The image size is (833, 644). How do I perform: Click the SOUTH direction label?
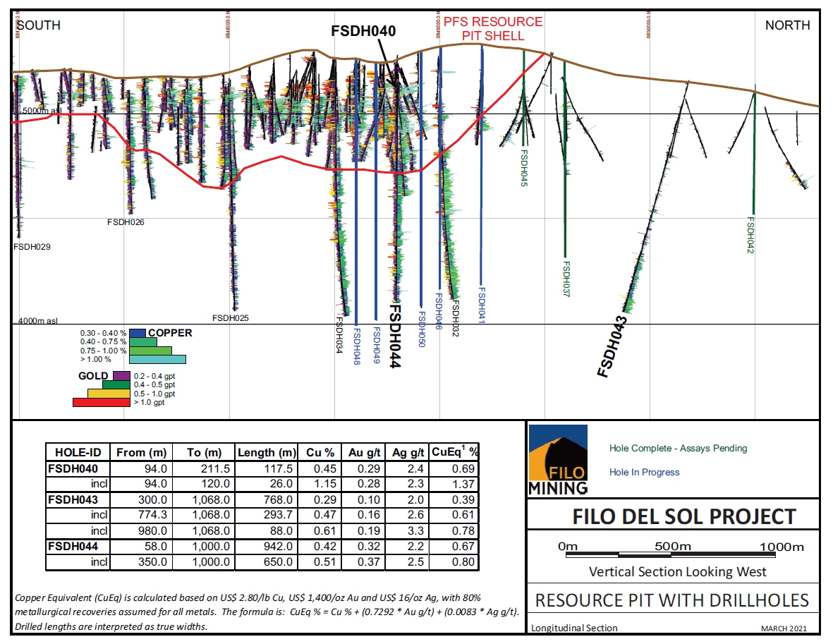click(39, 25)
